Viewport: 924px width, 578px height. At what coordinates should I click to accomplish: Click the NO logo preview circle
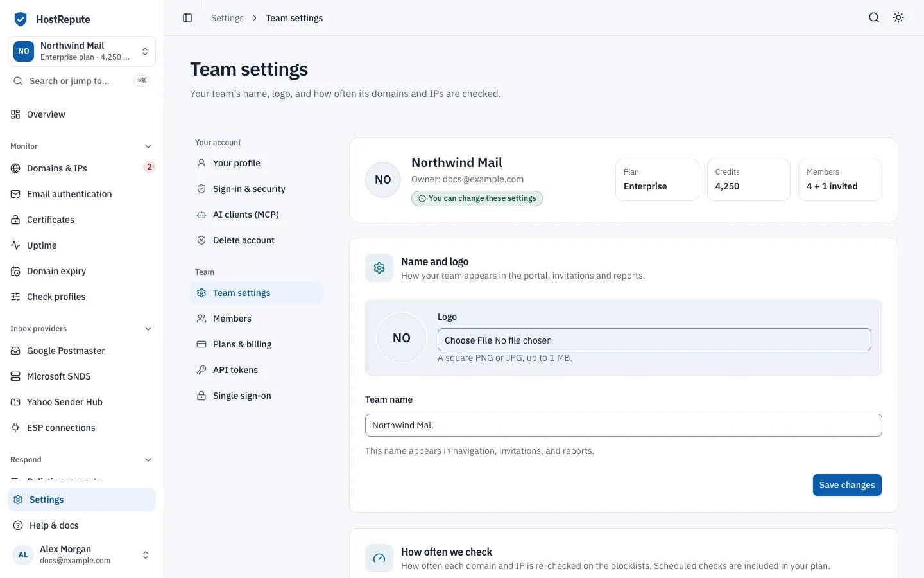(402, 338)
